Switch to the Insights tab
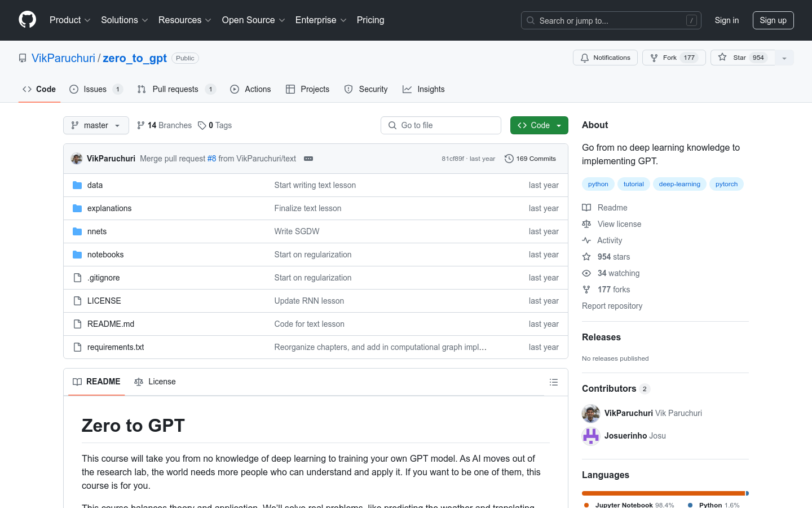The image size is (812, 508). (423, 89)
